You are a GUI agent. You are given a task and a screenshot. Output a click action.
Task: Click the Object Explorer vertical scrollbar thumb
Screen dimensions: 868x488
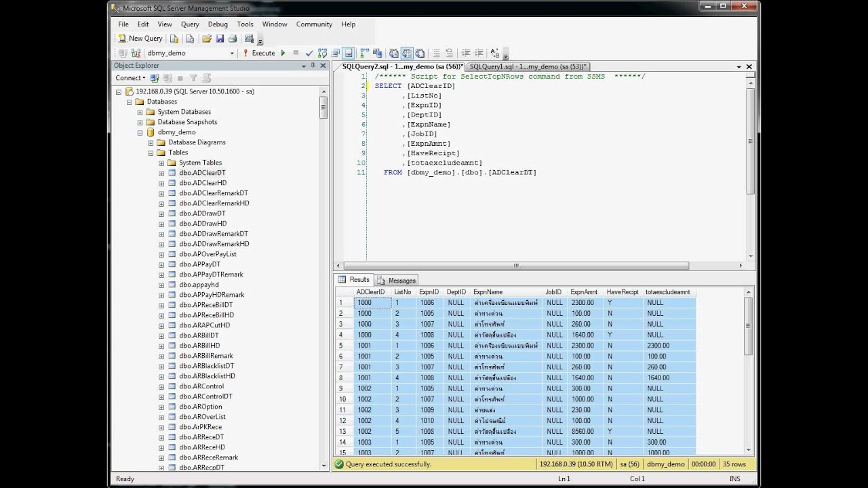tap(324, 108)
